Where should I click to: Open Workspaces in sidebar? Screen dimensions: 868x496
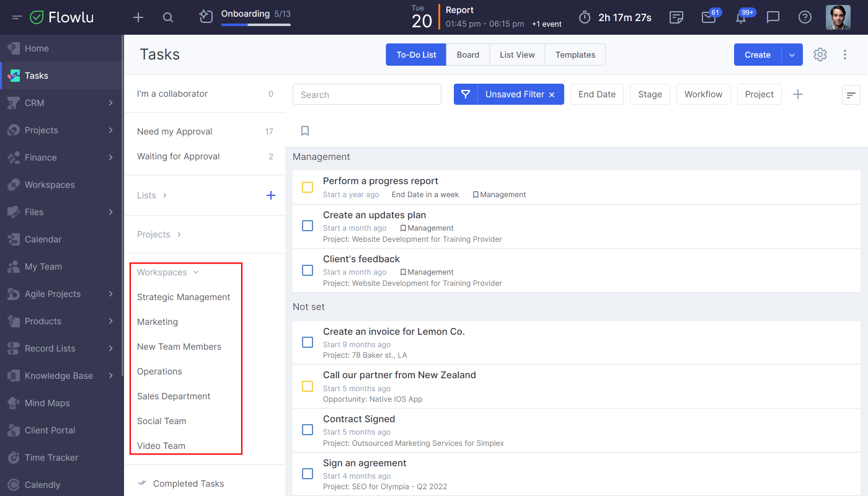(61, 185)
